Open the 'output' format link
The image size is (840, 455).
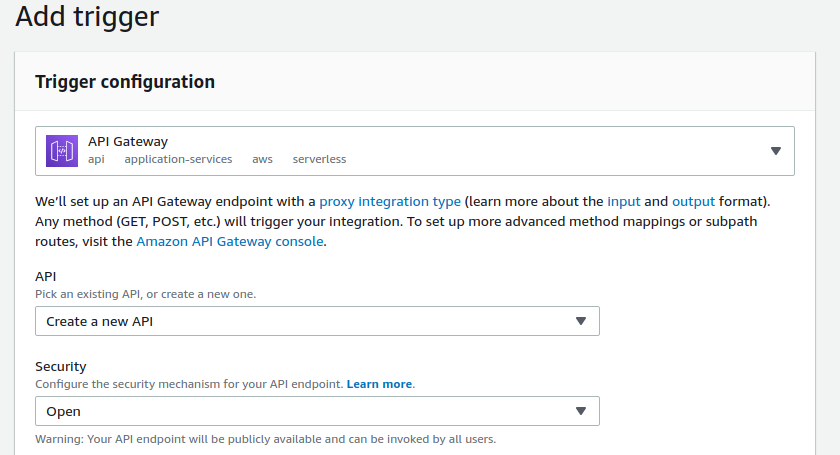(x=693, y=202)
